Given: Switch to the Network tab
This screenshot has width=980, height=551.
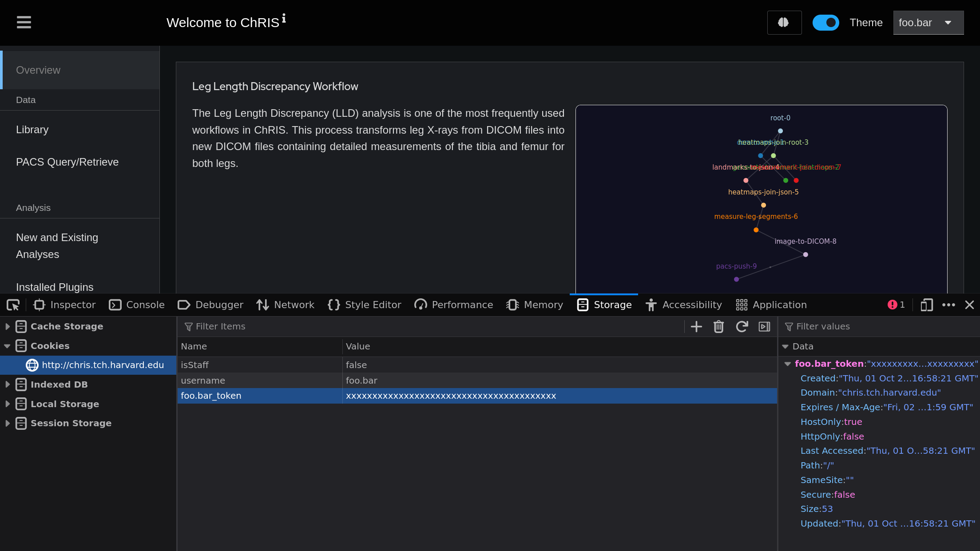Looking at the screenshot, I should [x=285, y=305].
